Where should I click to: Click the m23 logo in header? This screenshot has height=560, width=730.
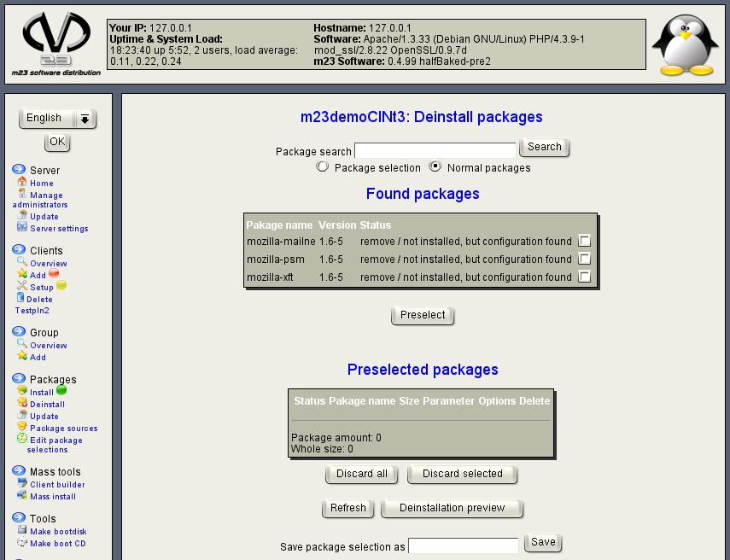(x=56, y=42)
